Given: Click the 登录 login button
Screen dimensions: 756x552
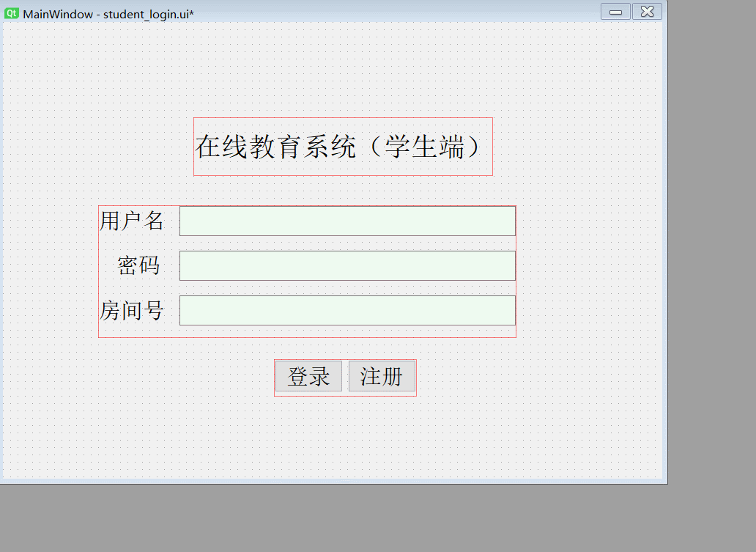Looking at the screenshot, I should 308,376.
